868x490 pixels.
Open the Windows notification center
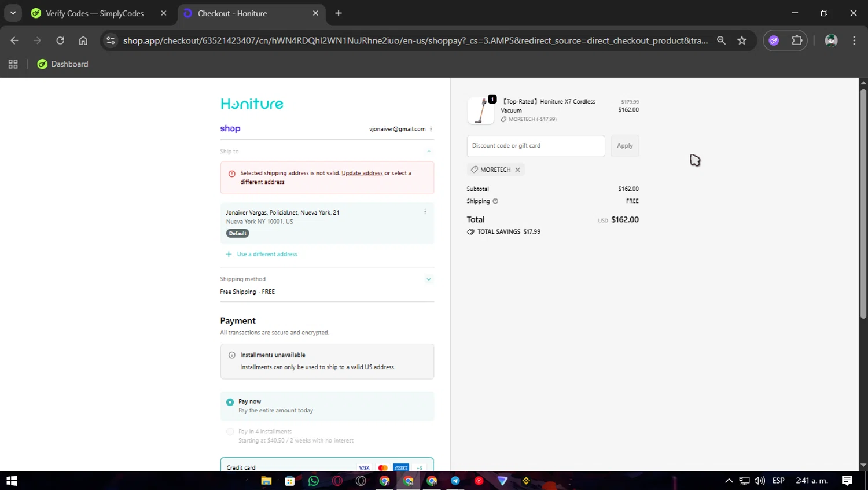click(847, 481)
